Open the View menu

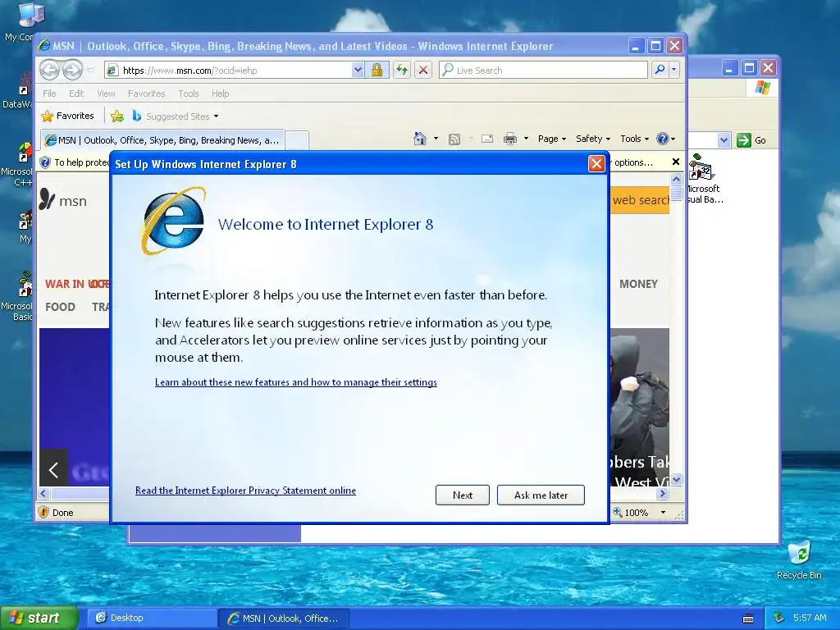[106, 94]
